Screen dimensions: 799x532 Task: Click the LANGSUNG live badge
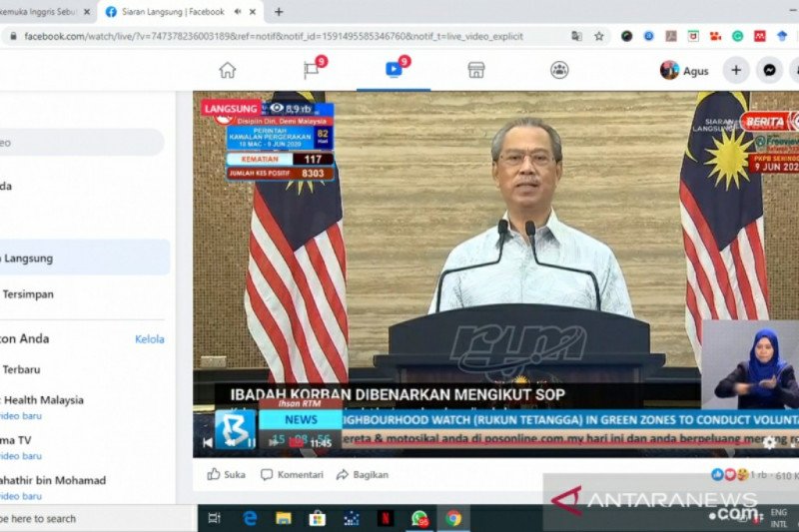[x=231, y=109]
